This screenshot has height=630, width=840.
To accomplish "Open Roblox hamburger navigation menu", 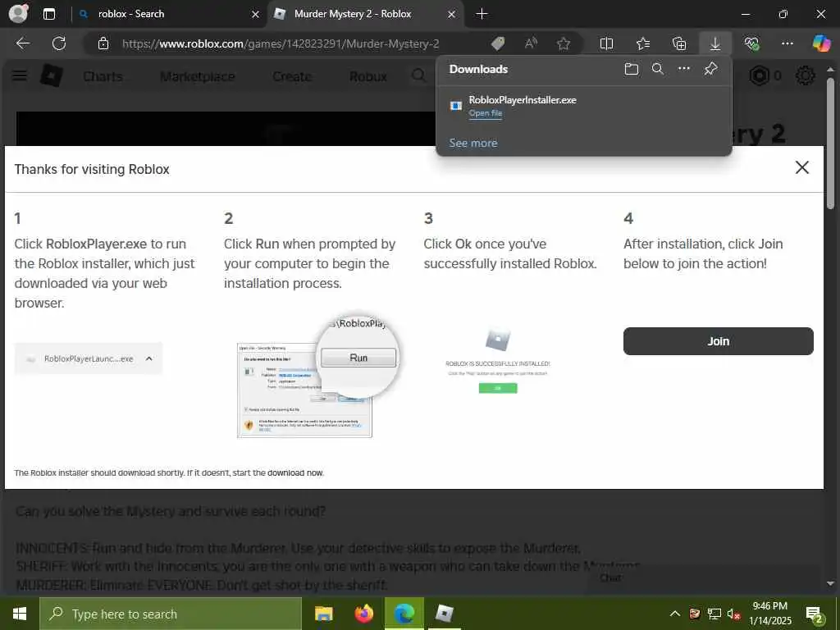I will click(20, 75).
